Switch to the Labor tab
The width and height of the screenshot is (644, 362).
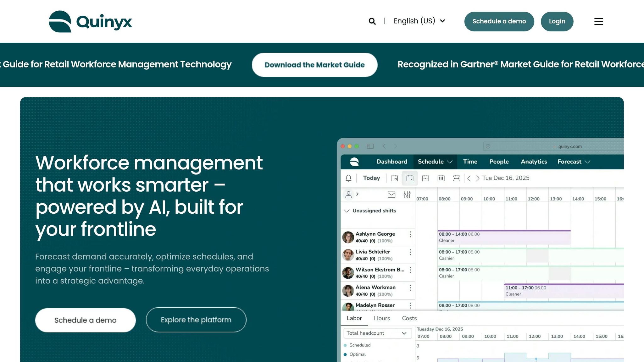pos(354,318)
